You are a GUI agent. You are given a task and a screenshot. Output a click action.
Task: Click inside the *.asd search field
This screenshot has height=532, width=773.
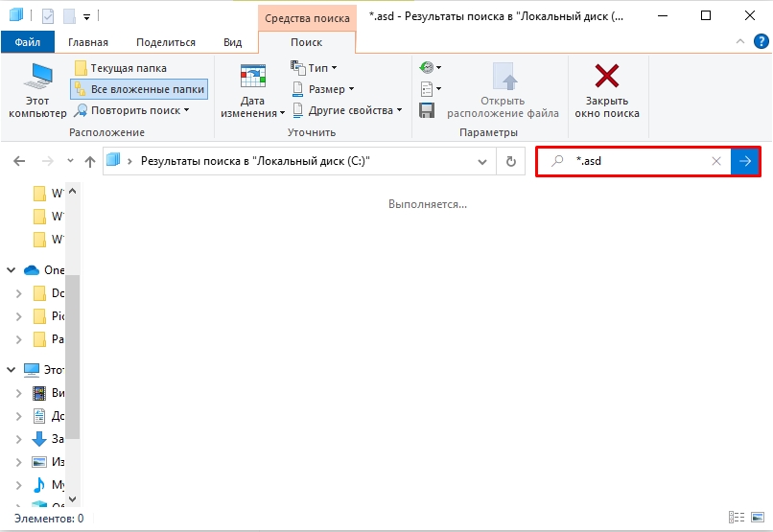[638, 162]
